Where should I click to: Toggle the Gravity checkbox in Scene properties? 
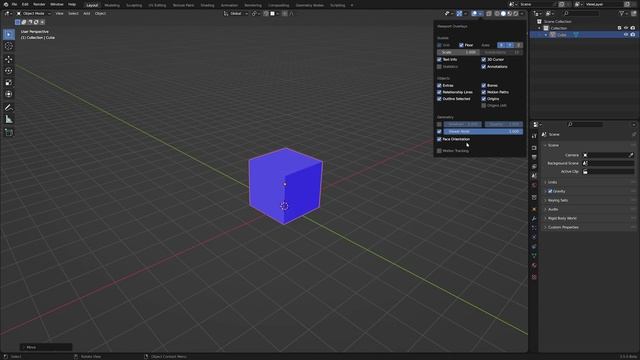550,191
